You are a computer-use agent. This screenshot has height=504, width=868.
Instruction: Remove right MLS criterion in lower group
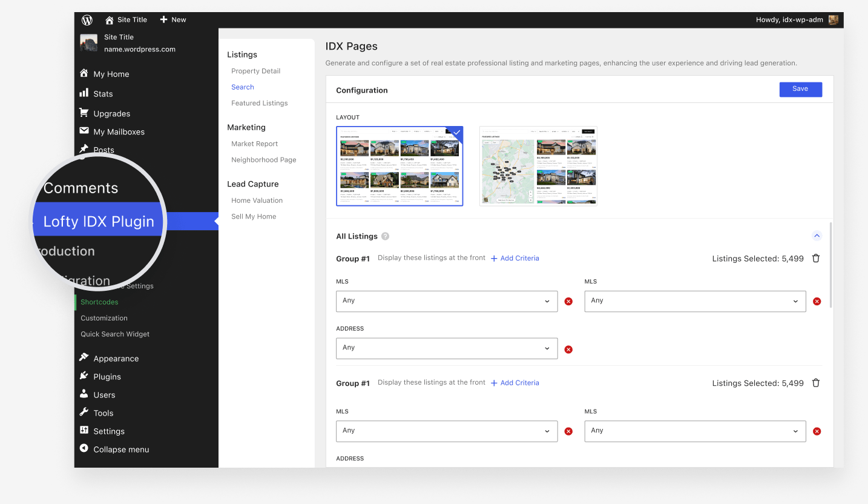pos(817,431)
